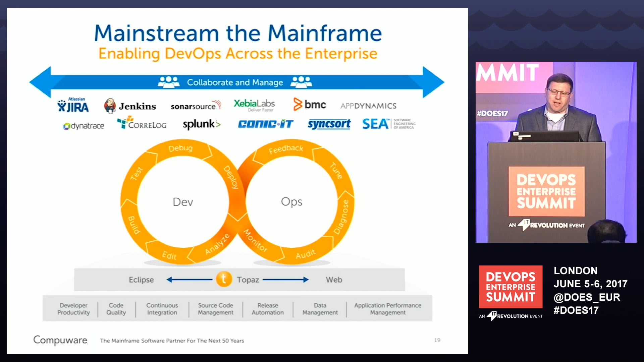Click the Ops label in loop center
Screen dimensions: 644x362
pyautogui.click(x=291, y=202)
